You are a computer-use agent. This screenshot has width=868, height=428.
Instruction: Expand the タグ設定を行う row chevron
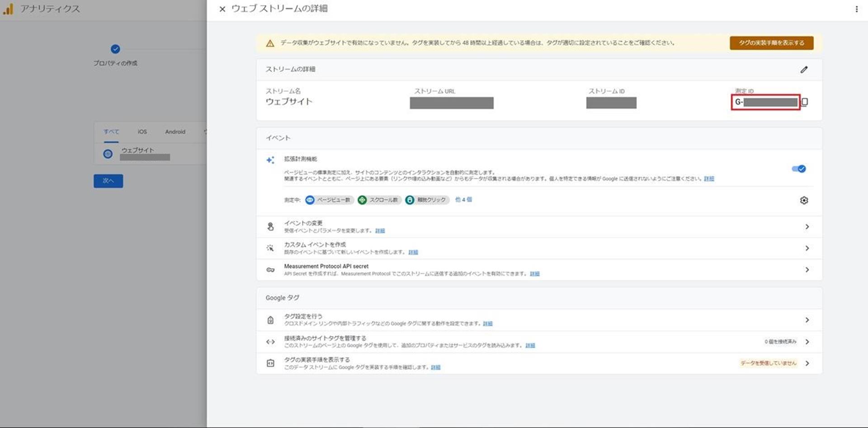[x=807, y=320]
